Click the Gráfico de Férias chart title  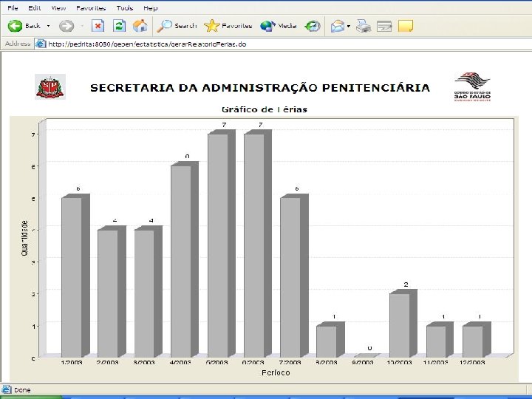click(x=265, y=109)
